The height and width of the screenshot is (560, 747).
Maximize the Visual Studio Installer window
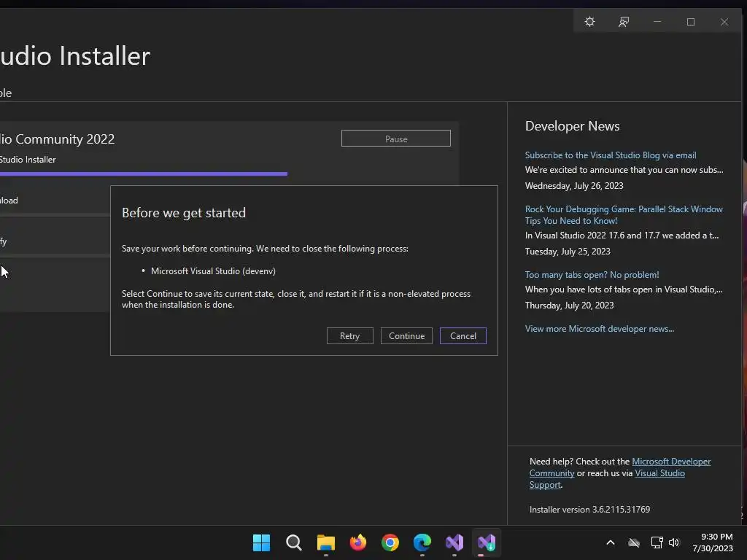pyautogui.click(x=691, y=22)
